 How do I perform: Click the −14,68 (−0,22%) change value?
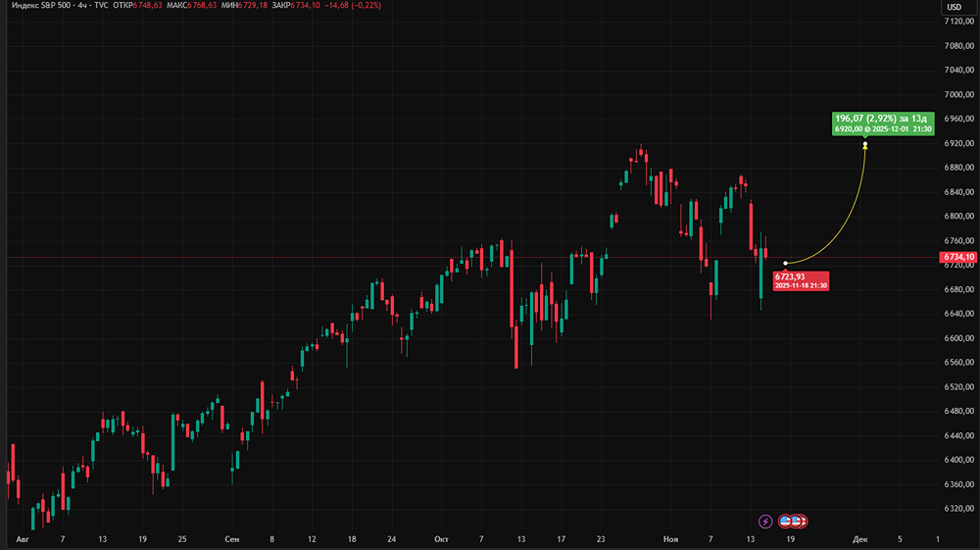353,5
